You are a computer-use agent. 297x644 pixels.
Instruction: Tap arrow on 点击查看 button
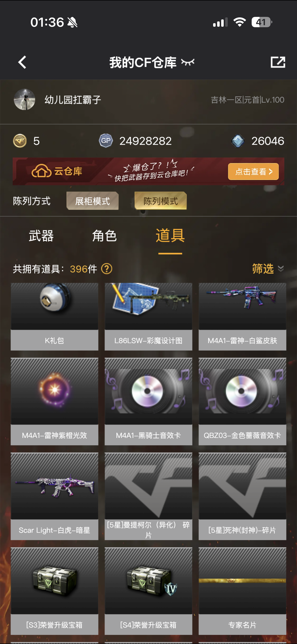[271, 172]
